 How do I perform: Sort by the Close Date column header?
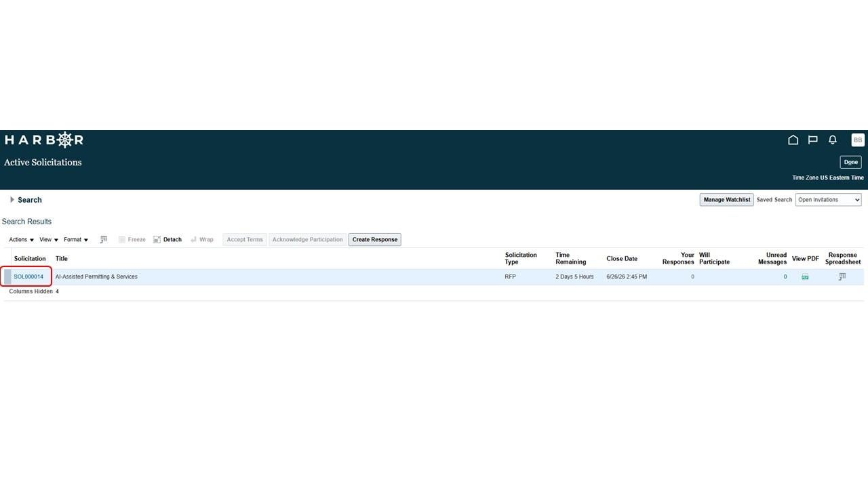coord(622,258)
